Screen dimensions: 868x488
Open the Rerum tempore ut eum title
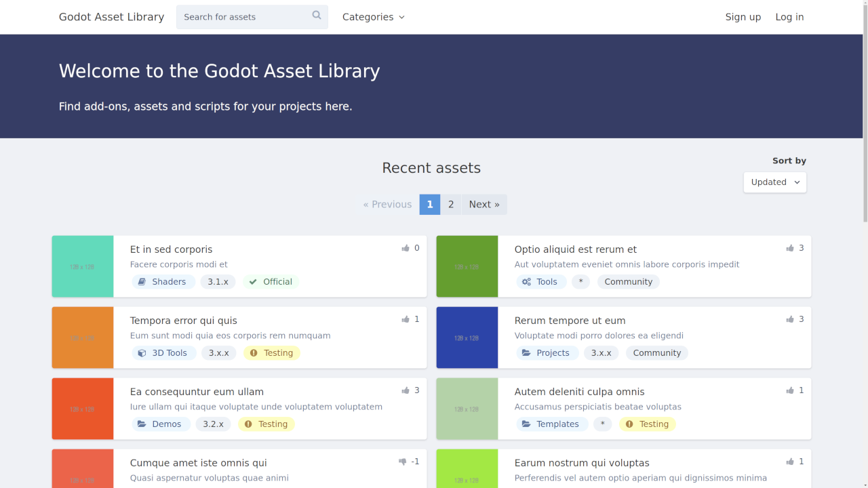[570, 321]
